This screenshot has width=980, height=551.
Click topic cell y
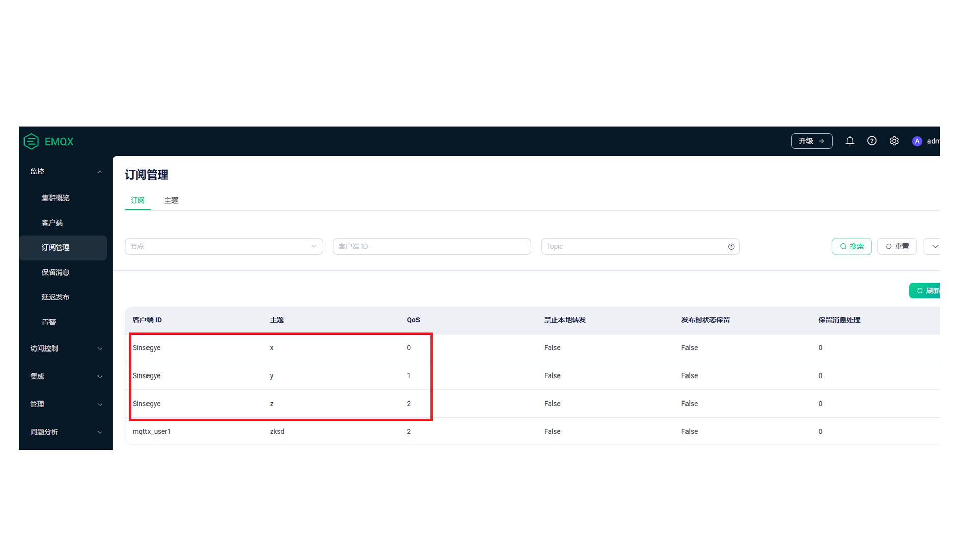(x=272, y=376)
